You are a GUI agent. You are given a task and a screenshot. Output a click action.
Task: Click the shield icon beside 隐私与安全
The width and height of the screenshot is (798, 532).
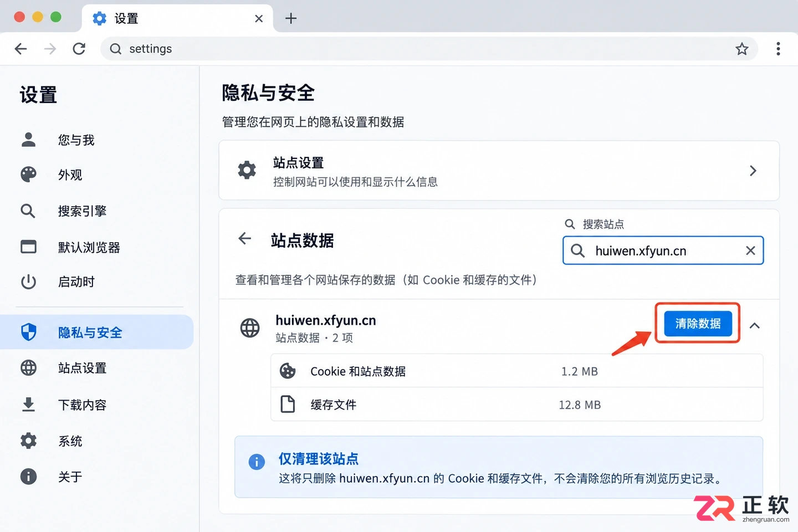coord(28,332)
